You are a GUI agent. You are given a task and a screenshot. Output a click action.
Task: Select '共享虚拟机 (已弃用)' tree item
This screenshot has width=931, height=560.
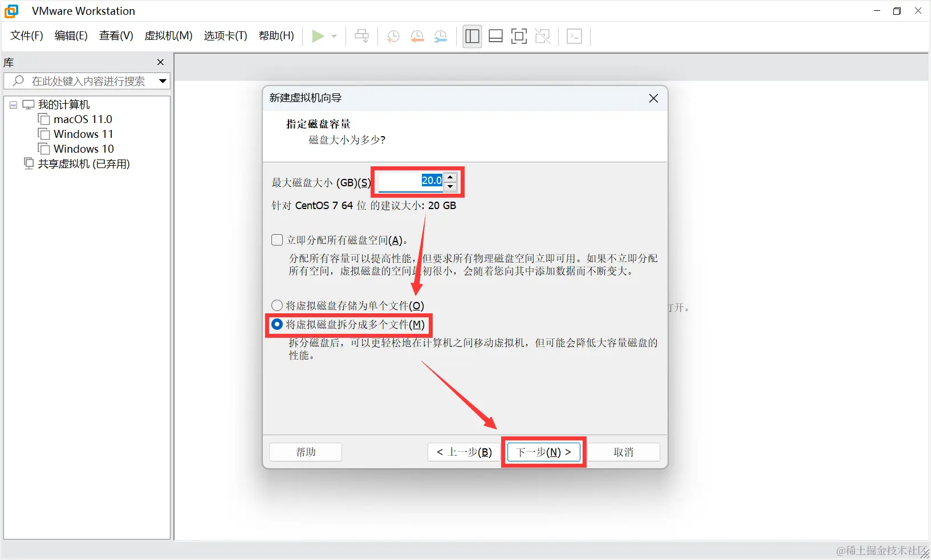pos(84,163)
